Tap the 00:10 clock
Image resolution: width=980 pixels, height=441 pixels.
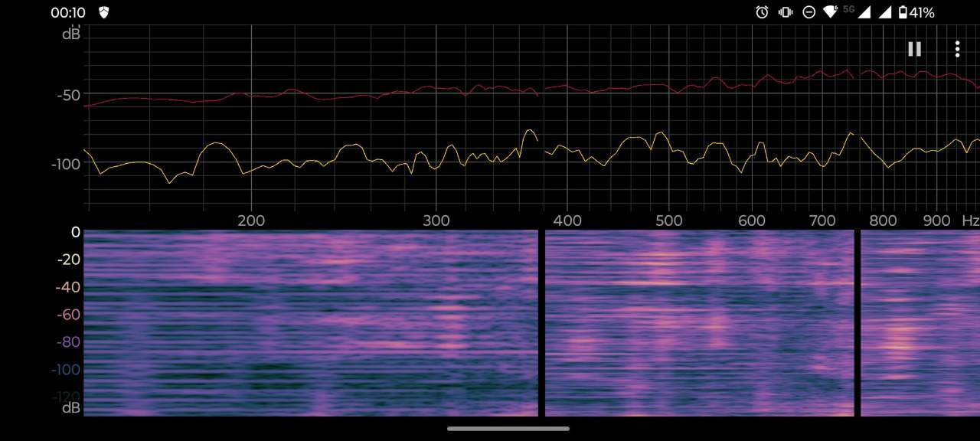tap(68, 13)
